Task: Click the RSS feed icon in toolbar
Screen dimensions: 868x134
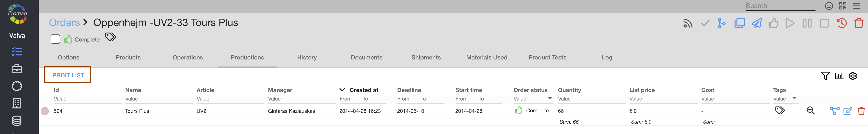Action: point(688,24)
